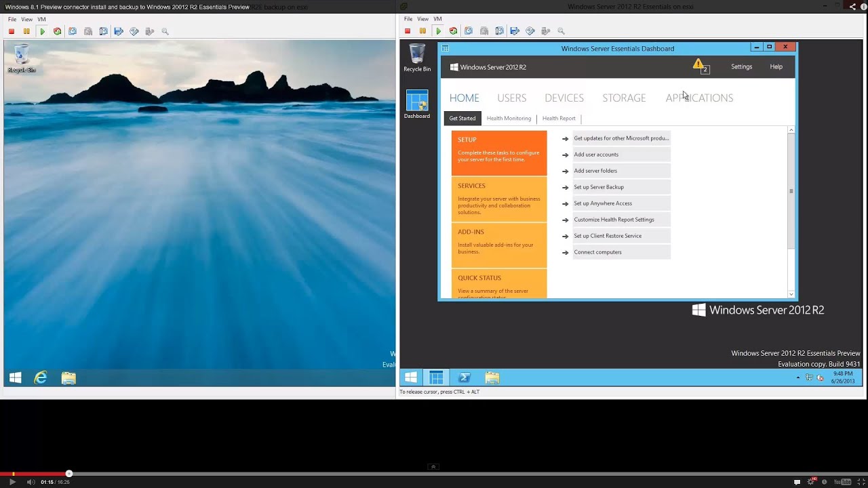
Task: Open Recycle Bin on the server desktop
Action: 417,58
